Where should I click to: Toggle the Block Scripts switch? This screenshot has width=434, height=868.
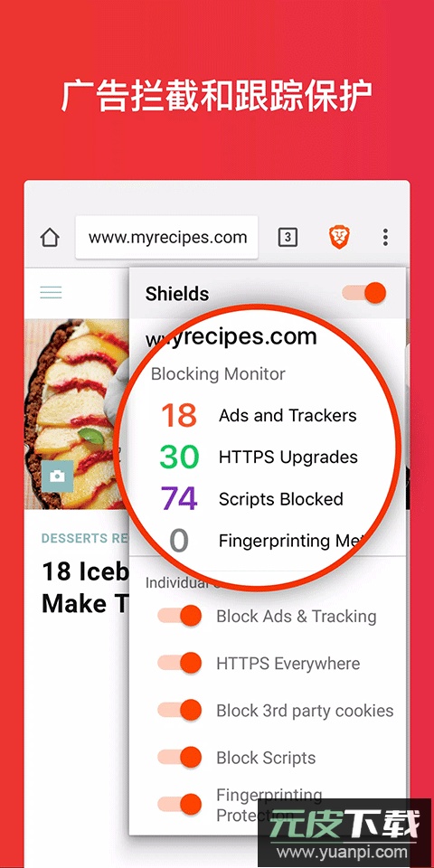tap(179, 758)
